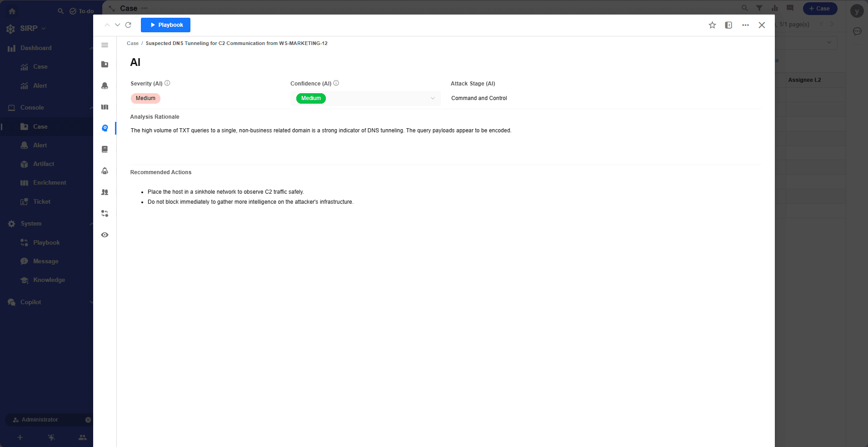Open the playbook flow icon in case sidebar
Image resolution: width=868 pixels, height=447 pixels.
105,214
